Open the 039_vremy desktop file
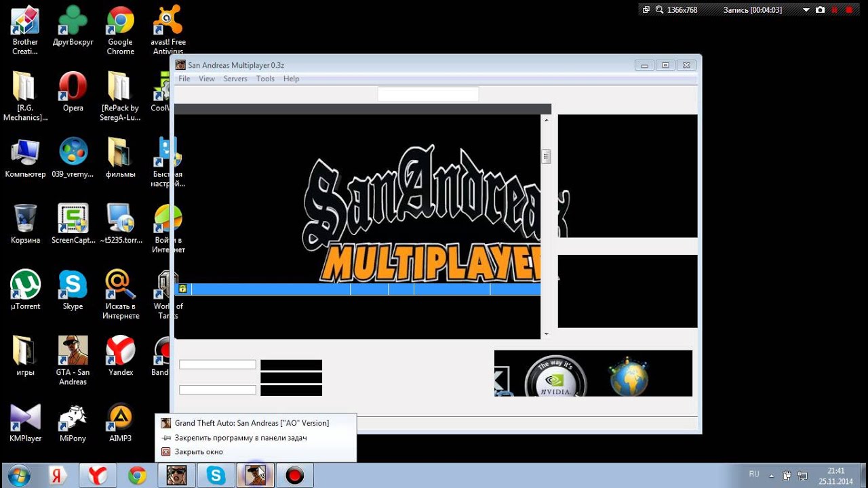Viewport: 868px width, 488px height. coord(73,158)
